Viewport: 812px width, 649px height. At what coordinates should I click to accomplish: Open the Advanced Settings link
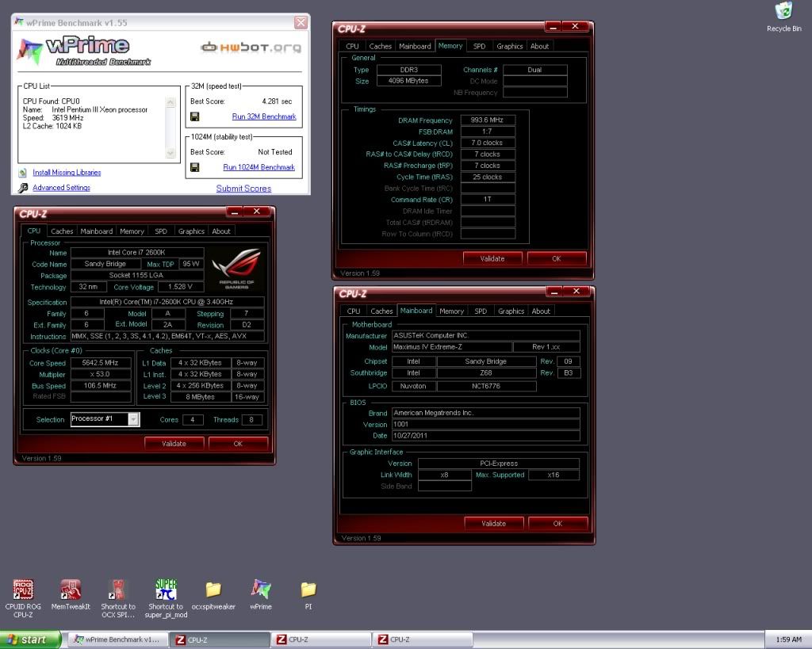point(61,188)
